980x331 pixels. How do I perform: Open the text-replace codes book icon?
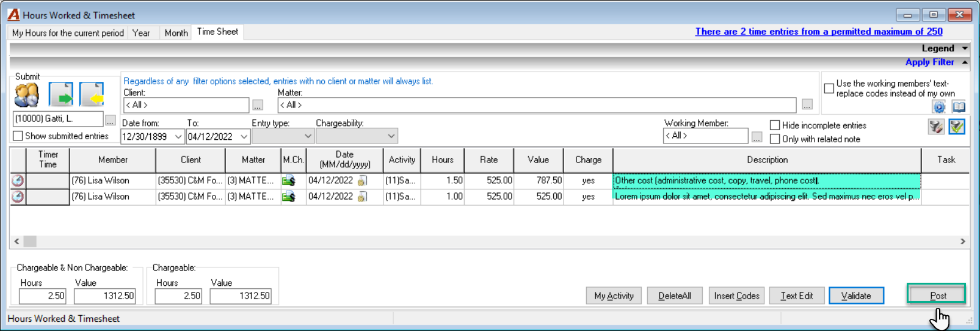[959, 107]
